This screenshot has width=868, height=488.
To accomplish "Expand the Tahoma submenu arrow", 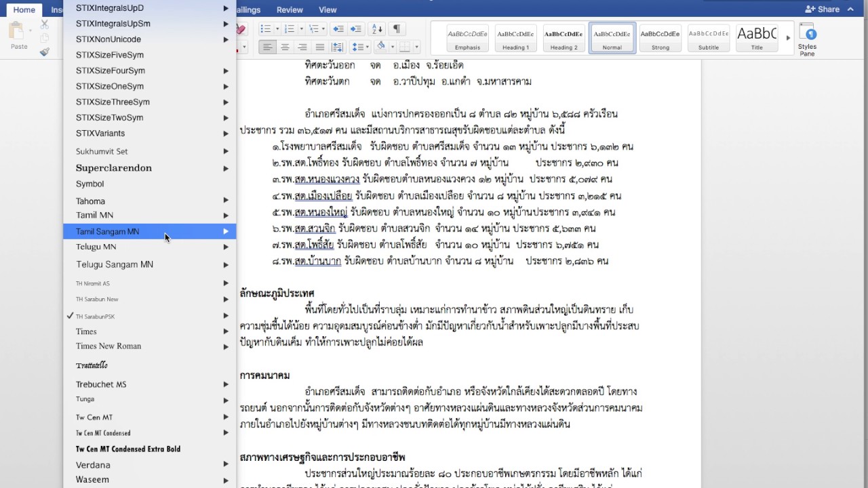I will point(226,201).
